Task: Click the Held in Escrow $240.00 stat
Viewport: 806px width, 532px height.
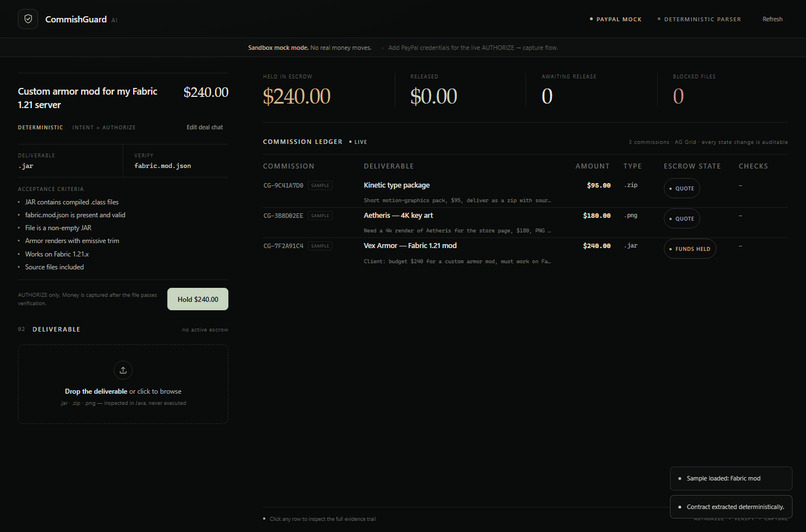Action: (x=297, y=96)
